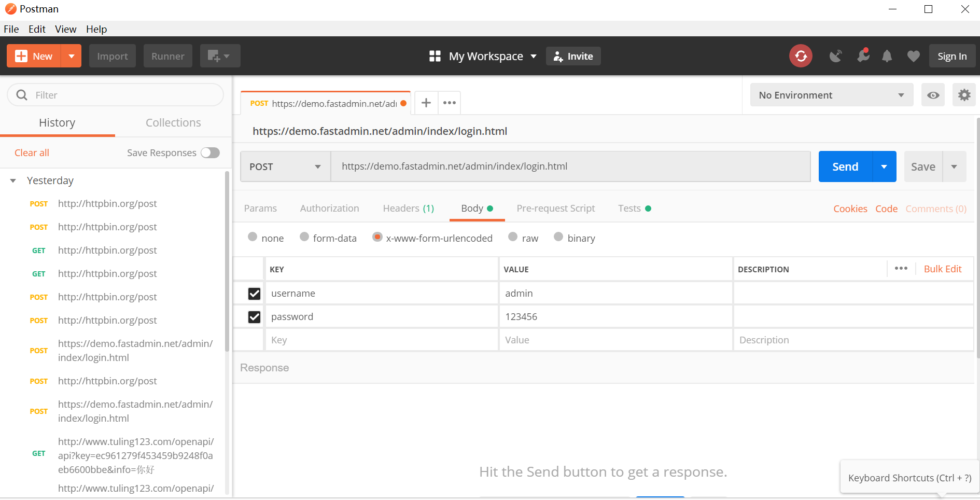980x500 pixels.
Task: Click the Import button
Action: point(112,56)
